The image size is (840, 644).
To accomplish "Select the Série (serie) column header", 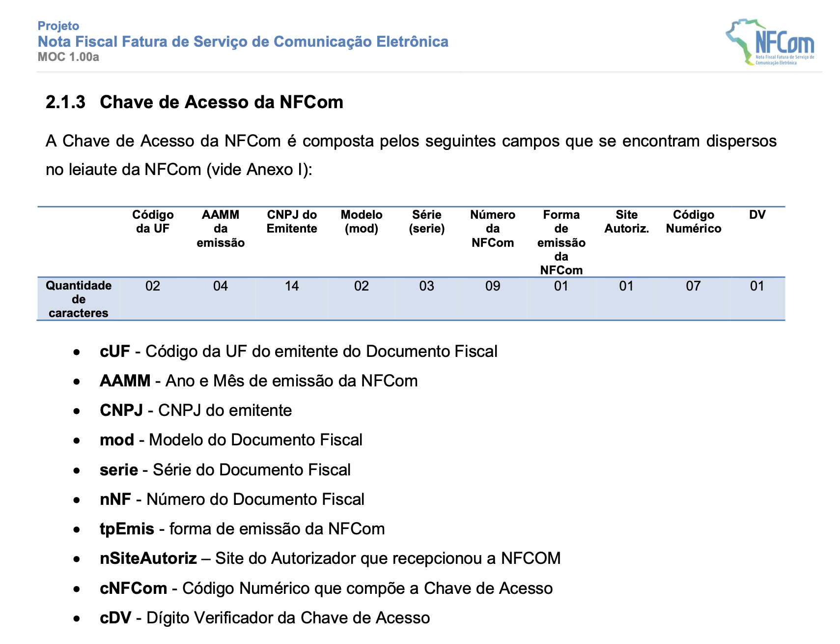I will (x=427, y=222).
